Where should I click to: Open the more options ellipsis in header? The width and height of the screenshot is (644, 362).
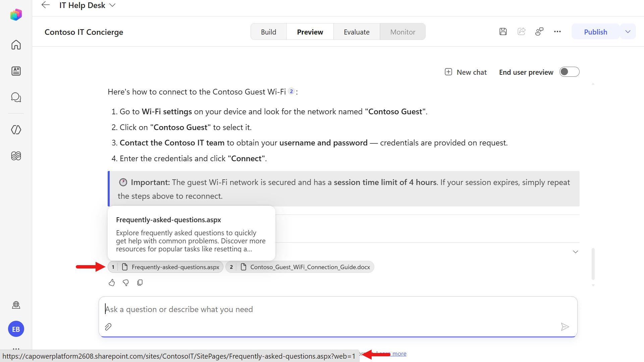click(x=557, y=32)
